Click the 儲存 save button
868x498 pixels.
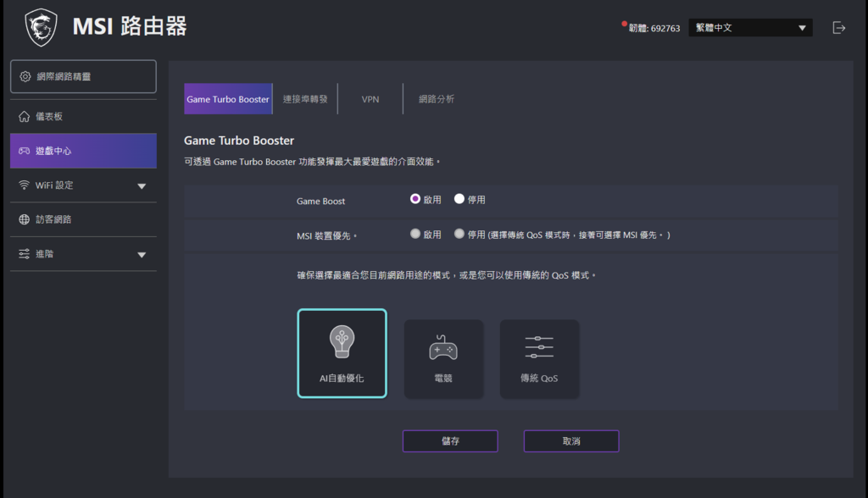point(450,441)
